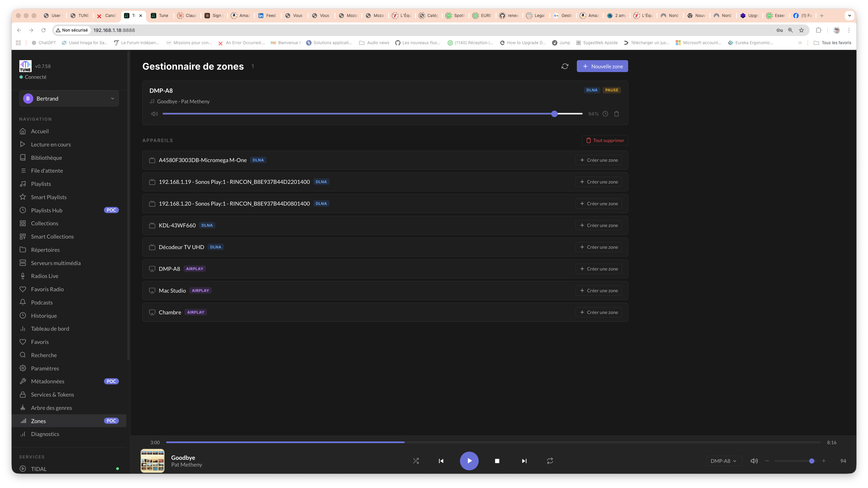Create a zone for Micromega M-One
This screenshot has height=488, width=868.
coord(599,160)
